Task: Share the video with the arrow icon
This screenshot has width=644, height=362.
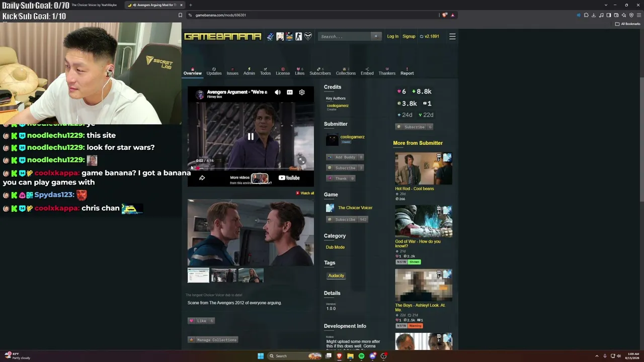Action: tap(202, 177)
